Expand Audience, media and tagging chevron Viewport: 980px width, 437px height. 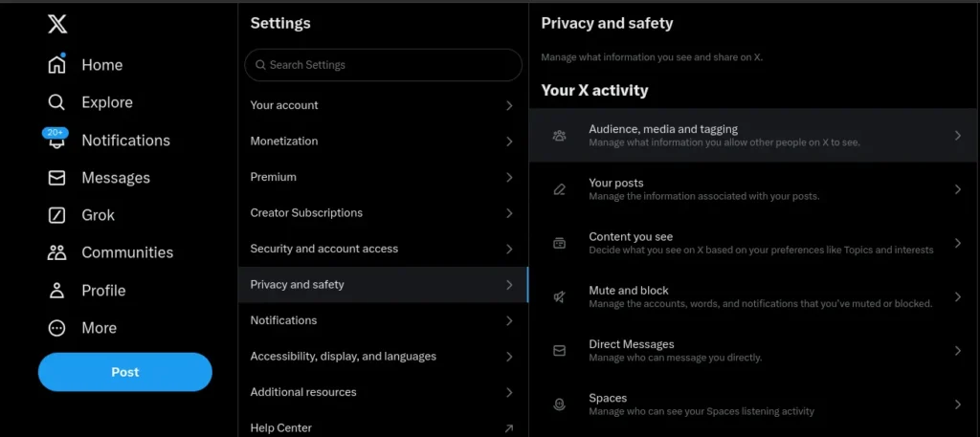957,136
